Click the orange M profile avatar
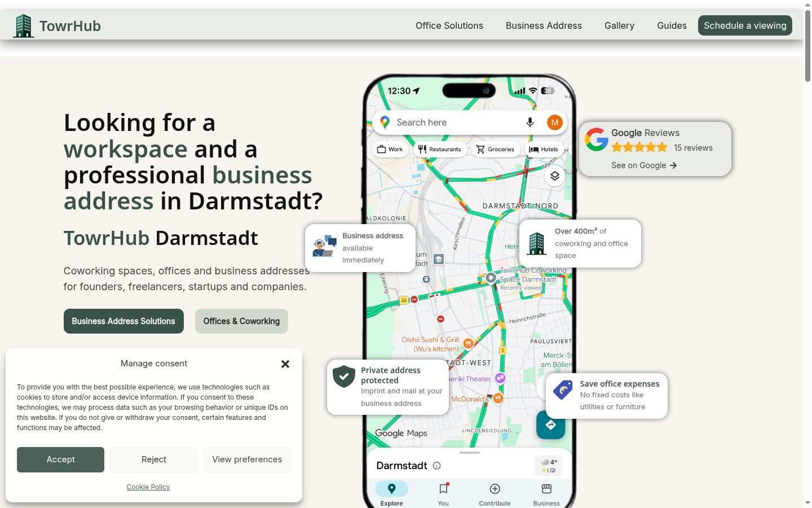Viewport: 812px width, 508px height. [554, 122]
